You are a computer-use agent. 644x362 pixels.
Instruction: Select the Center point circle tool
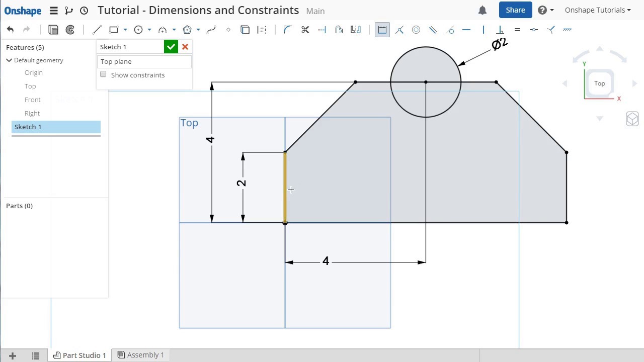click(138, 30)
